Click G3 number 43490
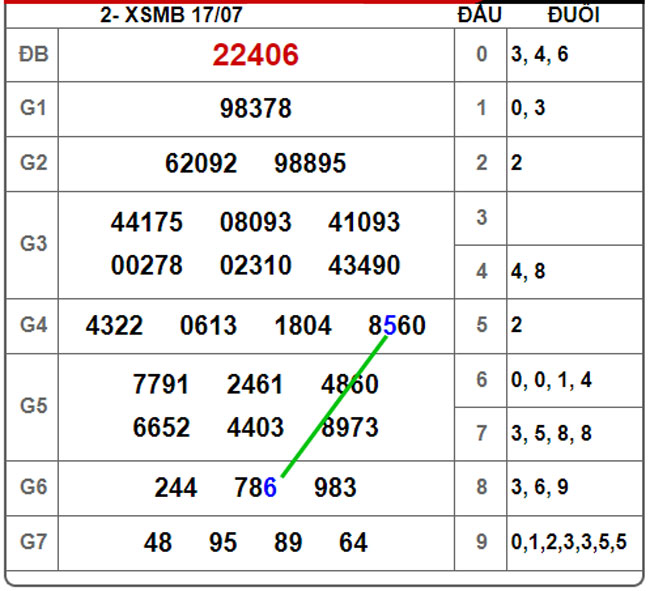Screen dimensions: 650x591 click(x=364, y=265)
